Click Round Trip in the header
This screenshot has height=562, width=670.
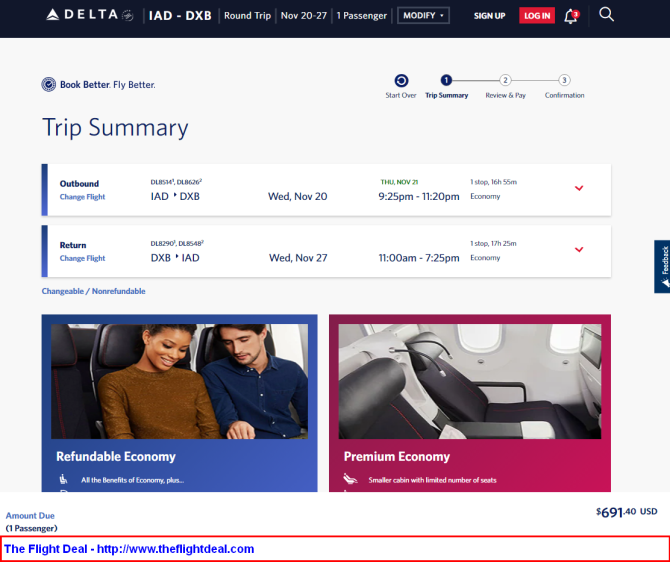point(247,16)
